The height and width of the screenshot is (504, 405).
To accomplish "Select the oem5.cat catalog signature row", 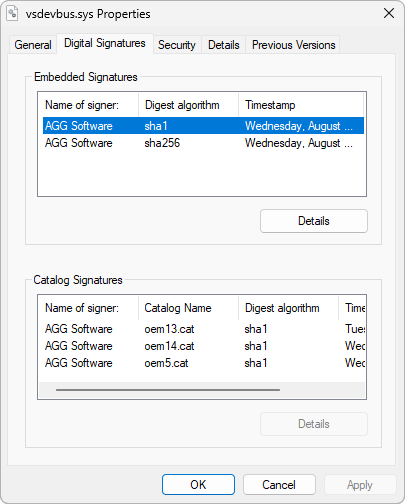I will pos(203,363).
